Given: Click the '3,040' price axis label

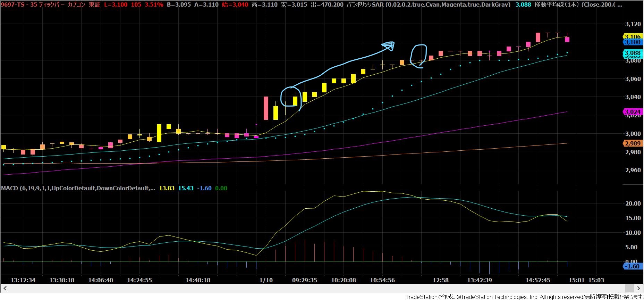Looking at the screenshot, I should [x=633, y=97].
